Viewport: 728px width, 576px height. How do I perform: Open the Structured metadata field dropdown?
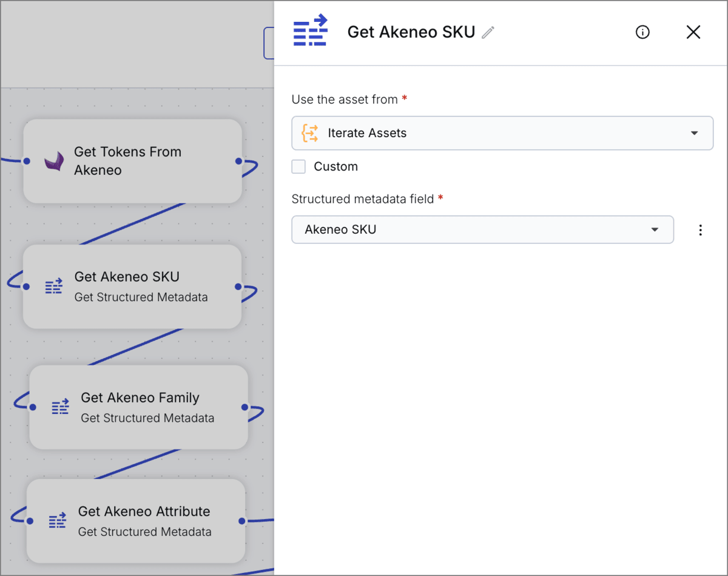(655, 230)
